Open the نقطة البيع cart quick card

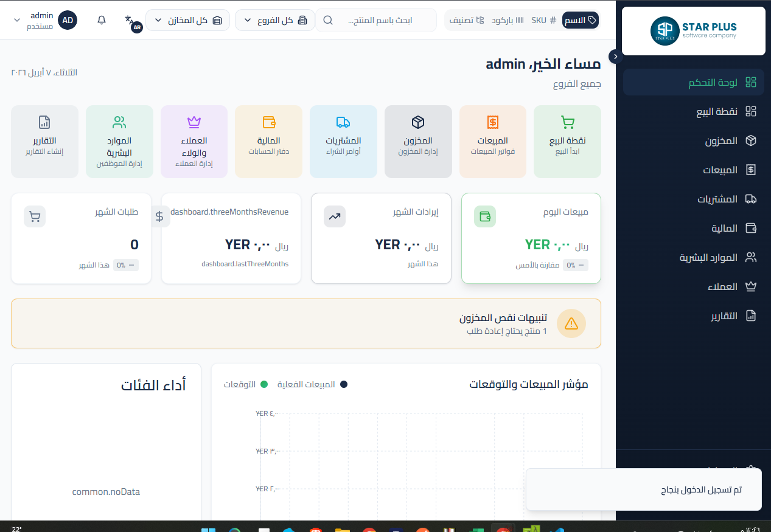point(567,141)
